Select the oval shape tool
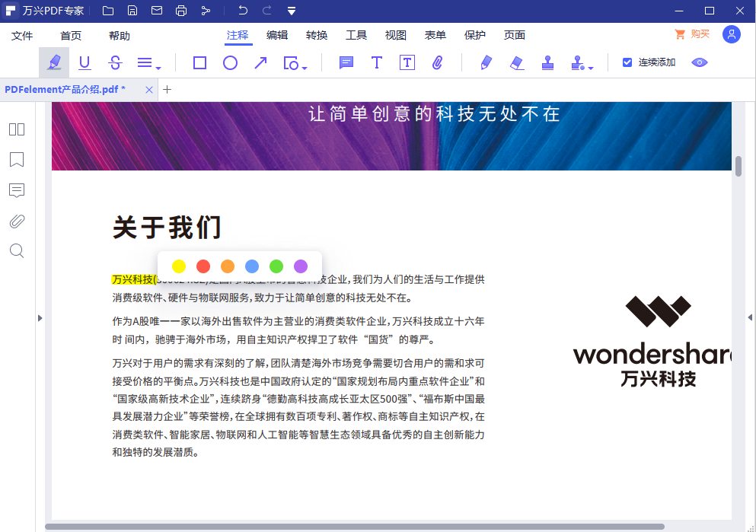 230,62
